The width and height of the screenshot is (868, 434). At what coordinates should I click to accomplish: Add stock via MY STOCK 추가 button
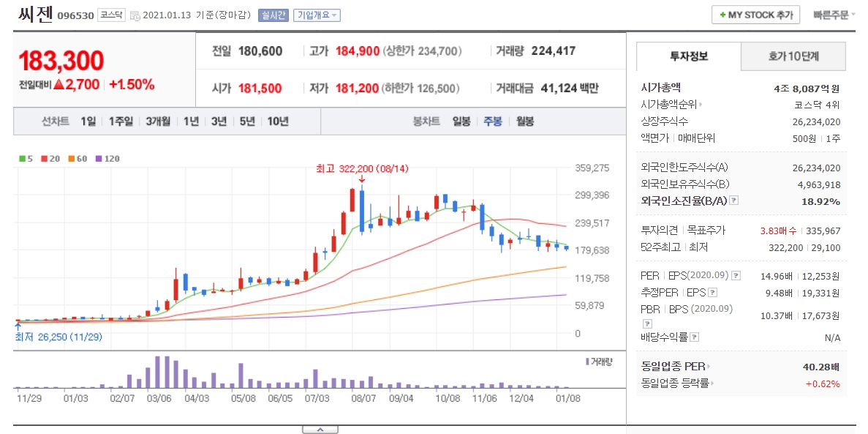(755, 15)
